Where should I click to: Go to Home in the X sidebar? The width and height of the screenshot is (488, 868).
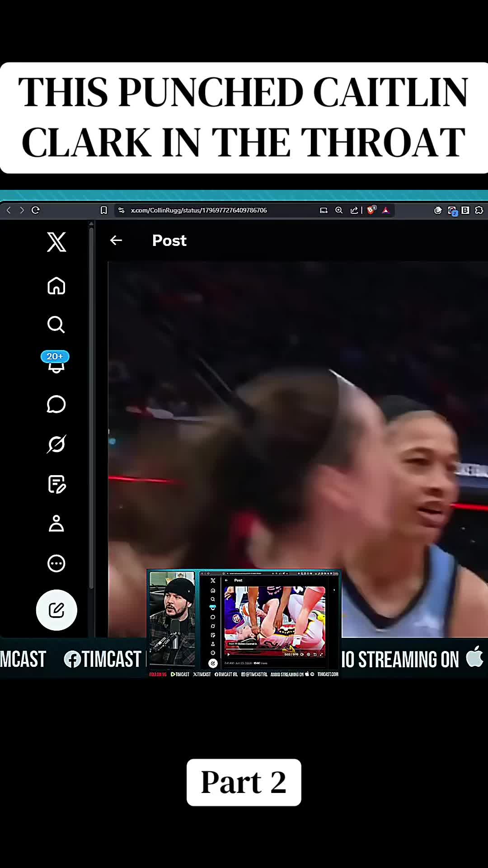click(x=56, y=286)
